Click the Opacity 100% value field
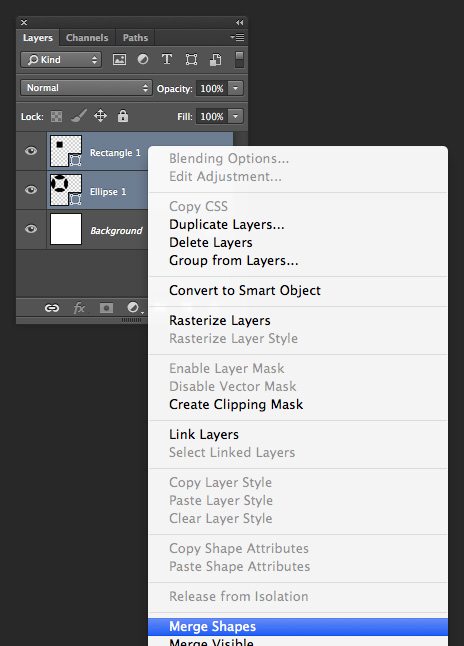464x646 pixels. click(212, 88)
